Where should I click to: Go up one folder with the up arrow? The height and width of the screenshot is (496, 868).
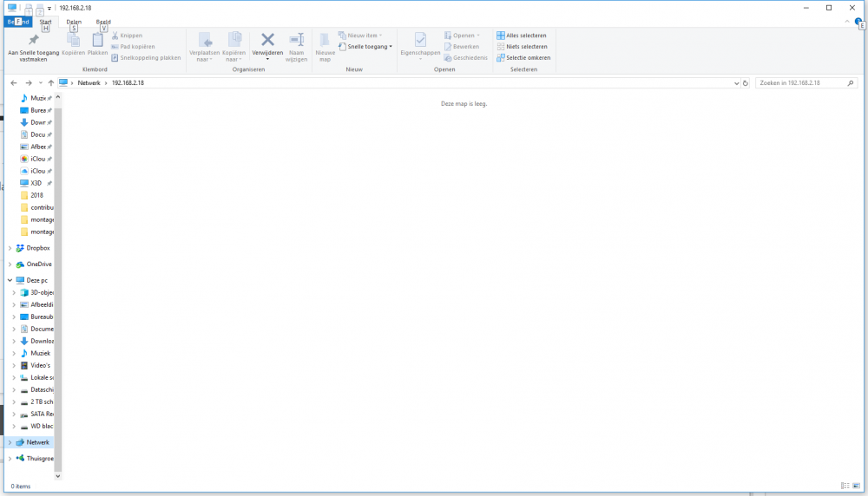(51, 83)
